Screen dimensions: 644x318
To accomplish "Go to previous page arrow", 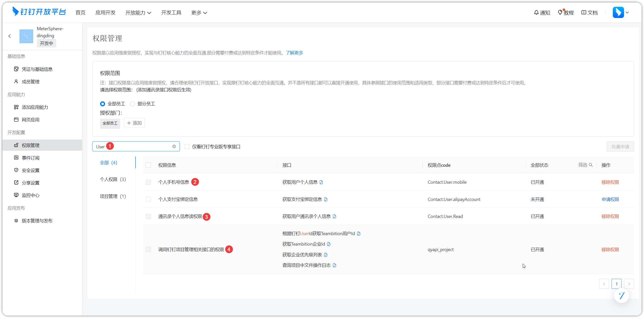I will click(604, 284).
